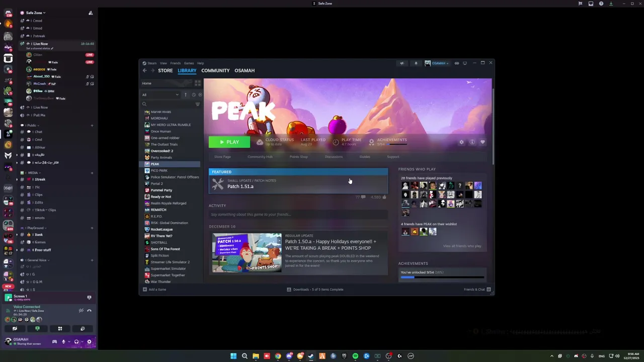Disconnect from Discord voice call
The height and width of the screenshot is (362, 644).
(89, 311)
